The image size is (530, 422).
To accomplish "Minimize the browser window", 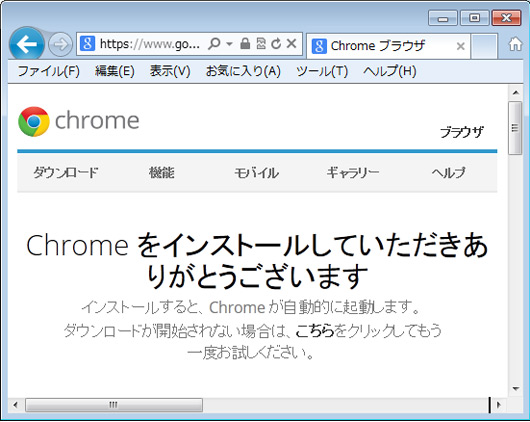I will click(443, 18).
